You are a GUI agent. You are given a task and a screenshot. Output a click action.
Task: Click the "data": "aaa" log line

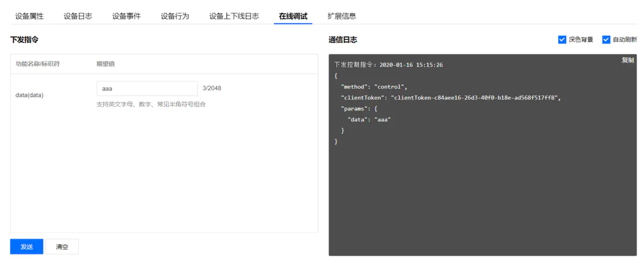[x=369, y=120]
